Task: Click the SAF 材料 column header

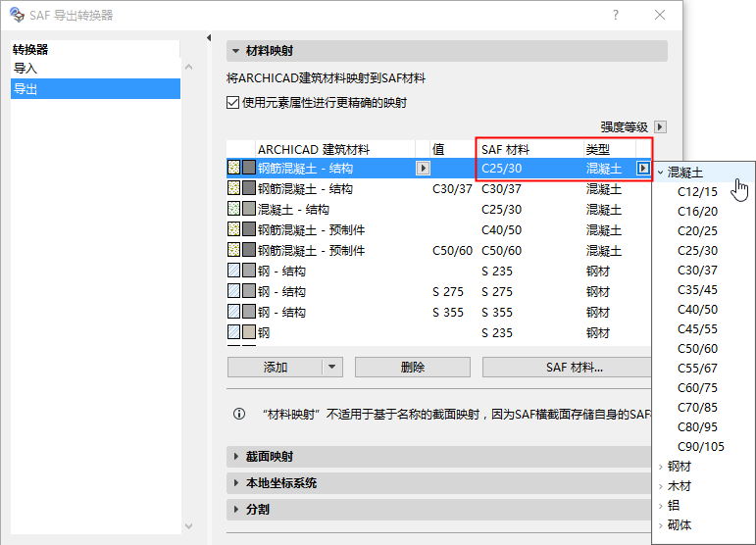Action: [530, 149]
